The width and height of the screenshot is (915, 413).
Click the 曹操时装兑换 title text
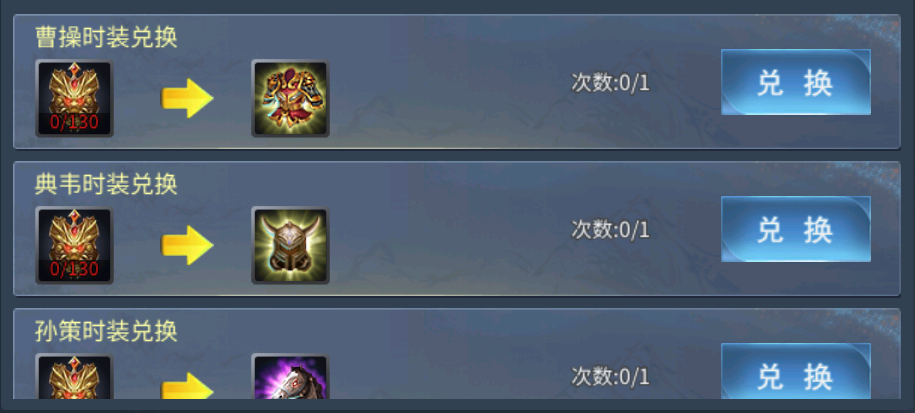tap(106, 37)
